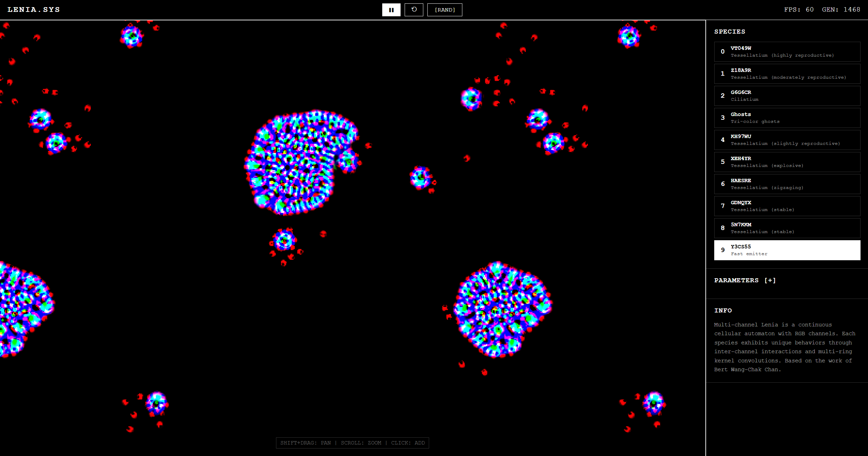
Task: Select species 7 GDNQYX
Action: click(787, 206)
